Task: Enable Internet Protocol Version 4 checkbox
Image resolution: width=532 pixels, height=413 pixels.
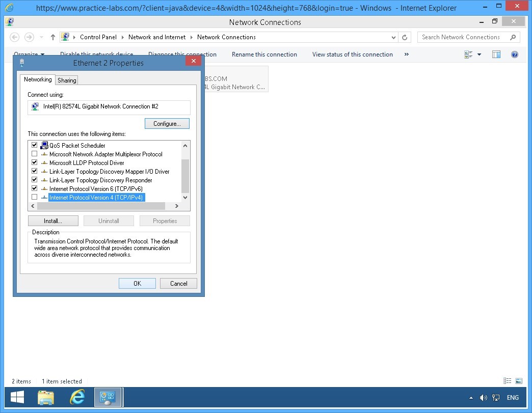Action: [35, 198]
